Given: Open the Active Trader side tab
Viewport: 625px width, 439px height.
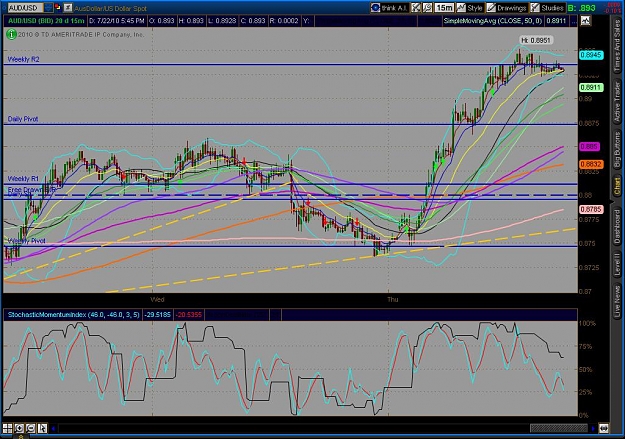Looking at the screenshot, I should pos(617,100).
